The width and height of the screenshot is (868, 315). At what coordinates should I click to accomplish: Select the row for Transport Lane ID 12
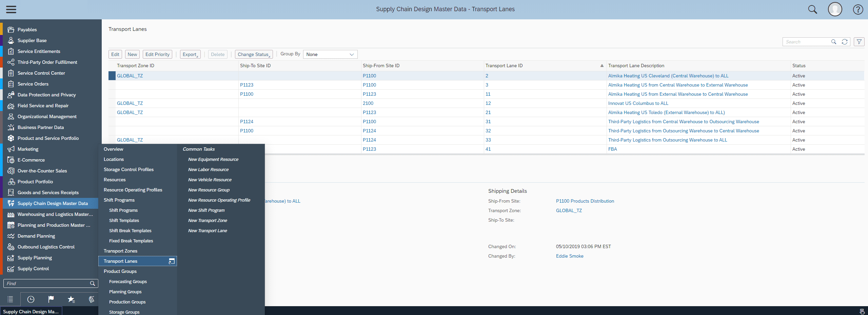pos(112,103)
